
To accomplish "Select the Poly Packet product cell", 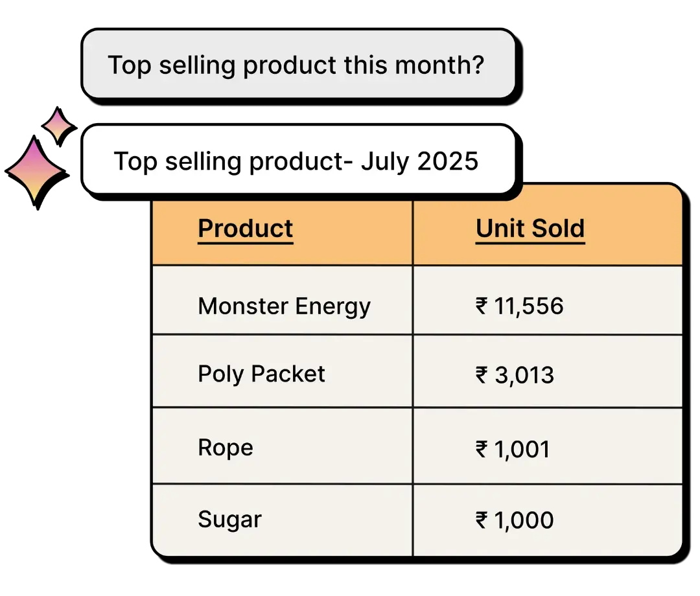I will coord(261,374).
